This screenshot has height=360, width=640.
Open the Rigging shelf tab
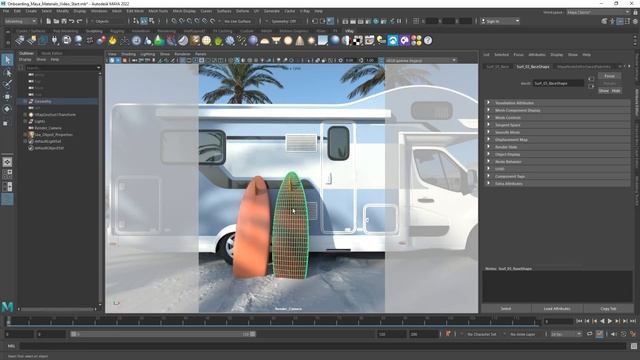(117, 31)
